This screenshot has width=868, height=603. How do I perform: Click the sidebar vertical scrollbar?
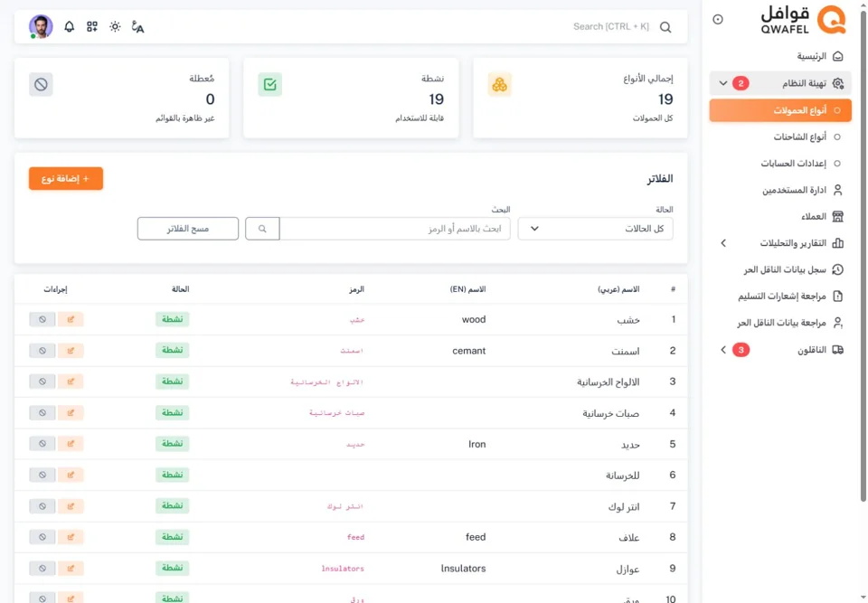coord(863,258)
